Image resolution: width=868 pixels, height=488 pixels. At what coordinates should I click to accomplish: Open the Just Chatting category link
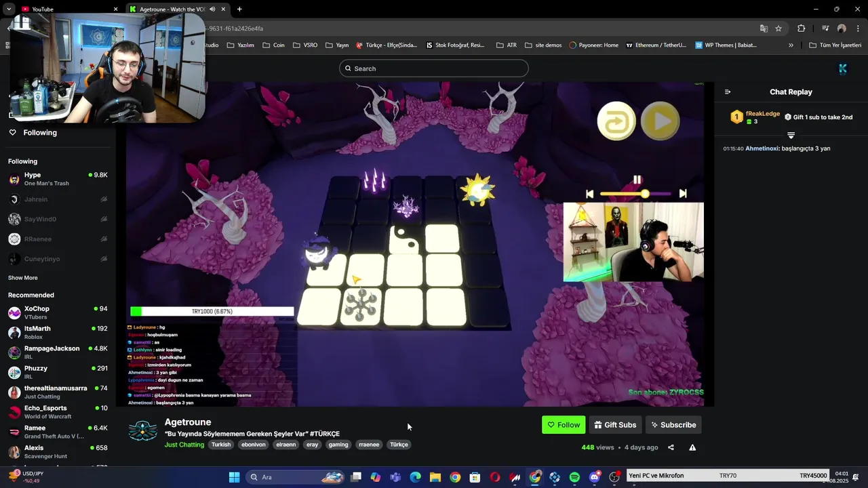pyautogui.click(x=184, y=445)
